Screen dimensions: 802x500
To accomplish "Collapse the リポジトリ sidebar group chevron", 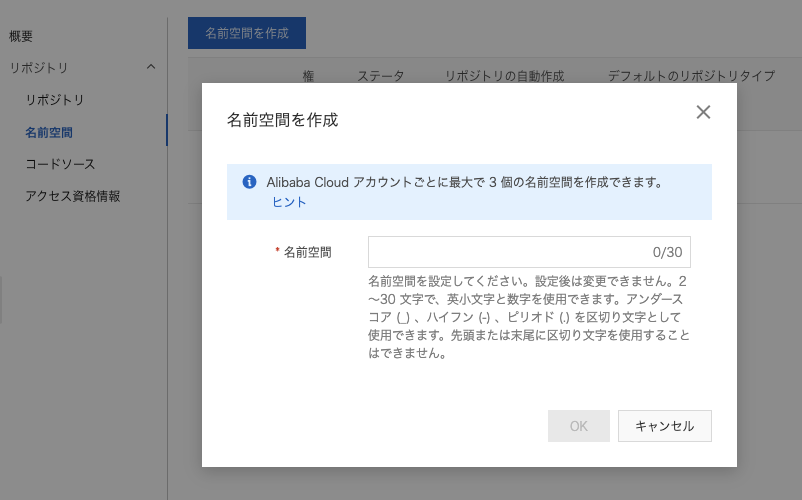I will point(151,67).
